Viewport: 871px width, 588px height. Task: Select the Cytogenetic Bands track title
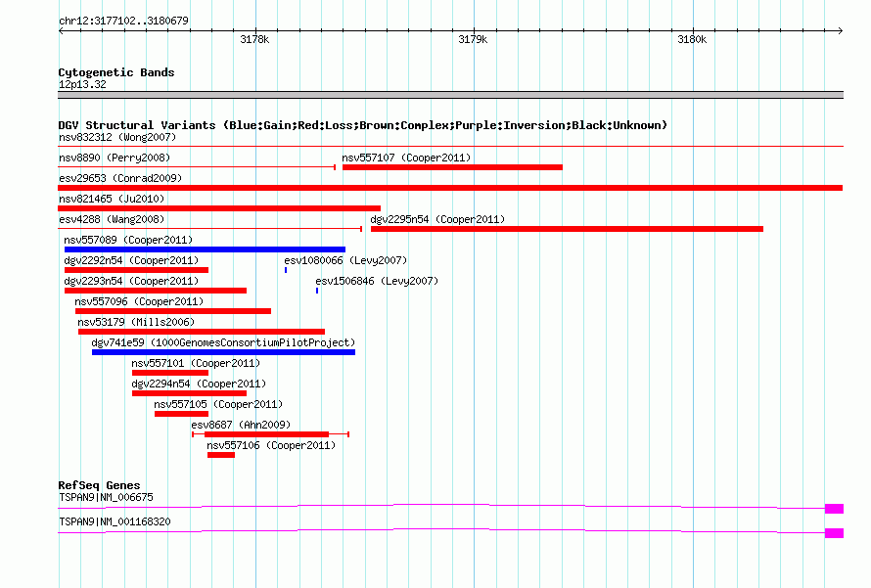click(x=116, y=72)
